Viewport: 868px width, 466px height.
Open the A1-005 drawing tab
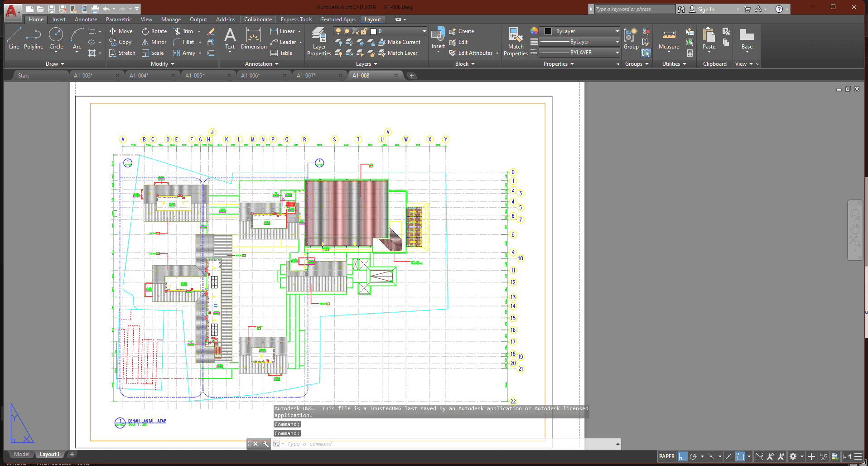195,75
